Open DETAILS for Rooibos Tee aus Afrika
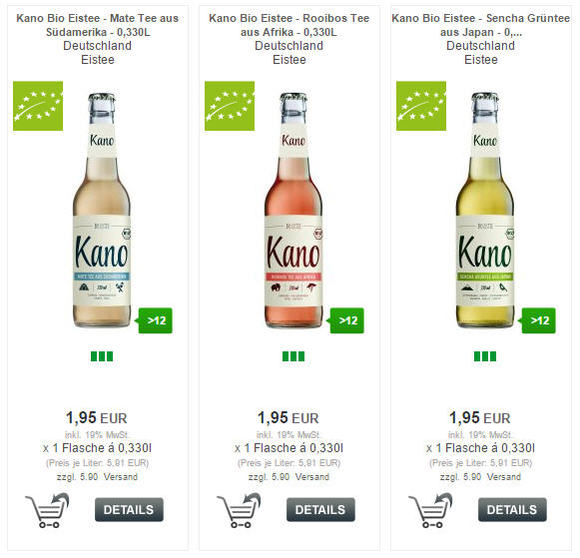The image size is (580, 558). [321, 510]
